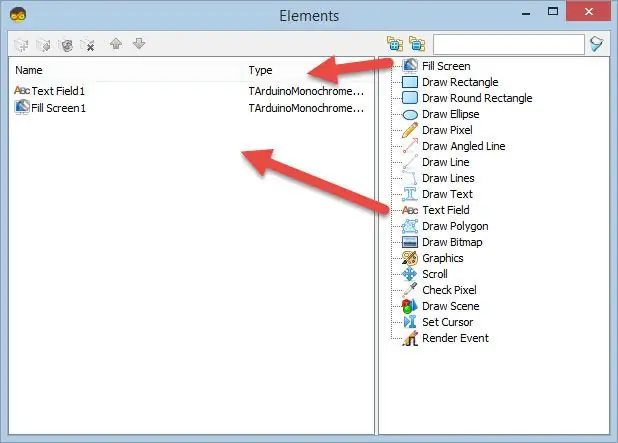Select Draw Lines label in tree
This screenshot has width=618, height=443.
point(448,178)
